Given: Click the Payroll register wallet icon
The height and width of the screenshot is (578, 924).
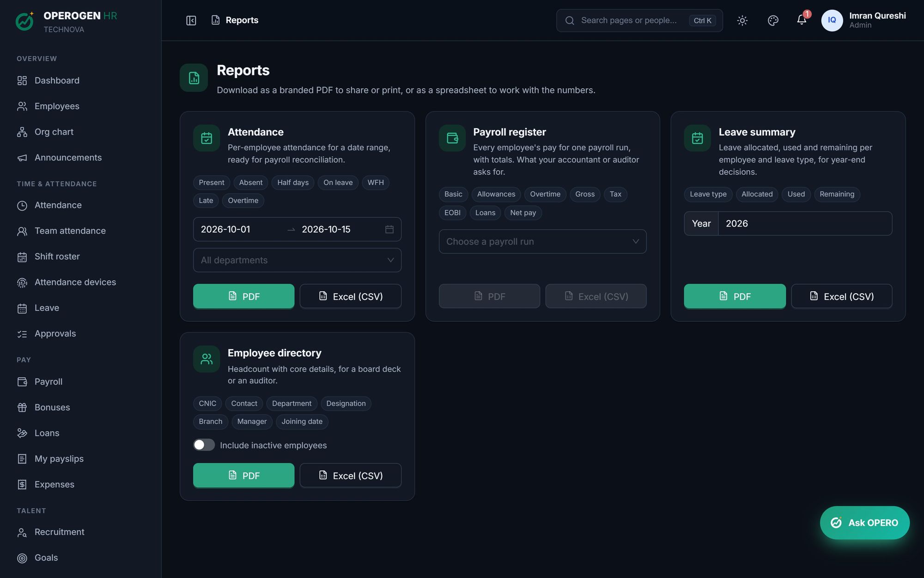Looking at the screenshot, I should 452,138.
